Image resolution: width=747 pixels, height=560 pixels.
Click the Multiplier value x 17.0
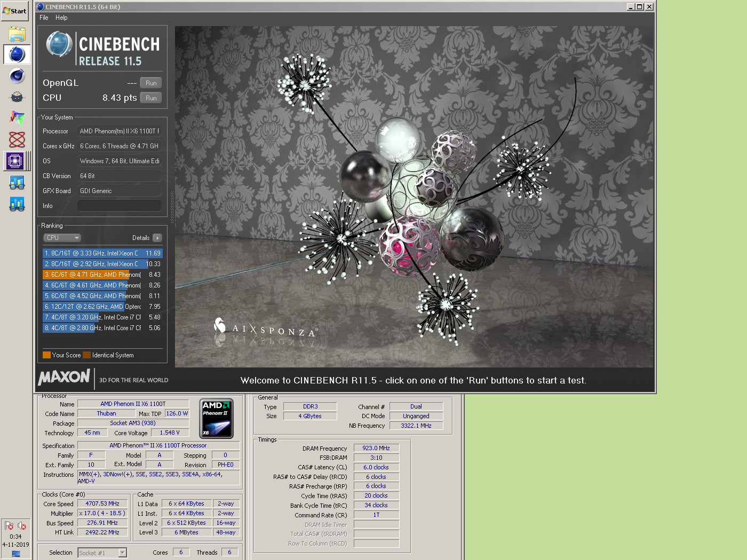[102, 513]
